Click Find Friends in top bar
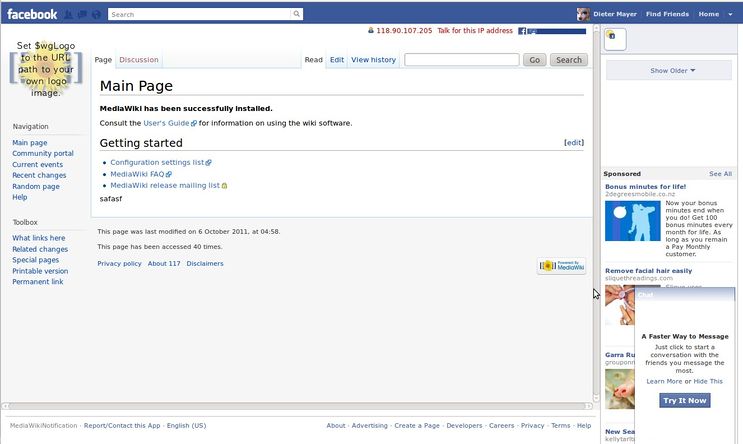 pos(667,14)
